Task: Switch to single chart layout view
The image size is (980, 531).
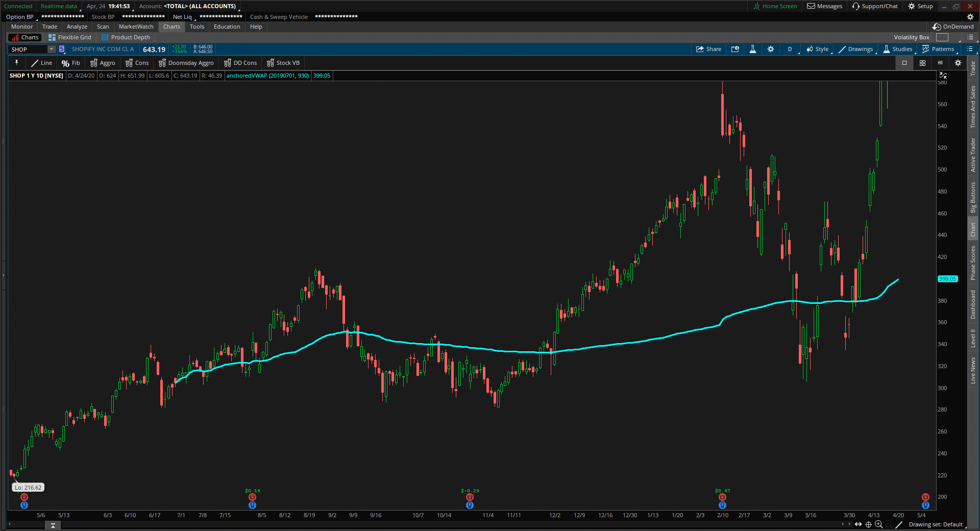Action: click(x=904, y=63)
